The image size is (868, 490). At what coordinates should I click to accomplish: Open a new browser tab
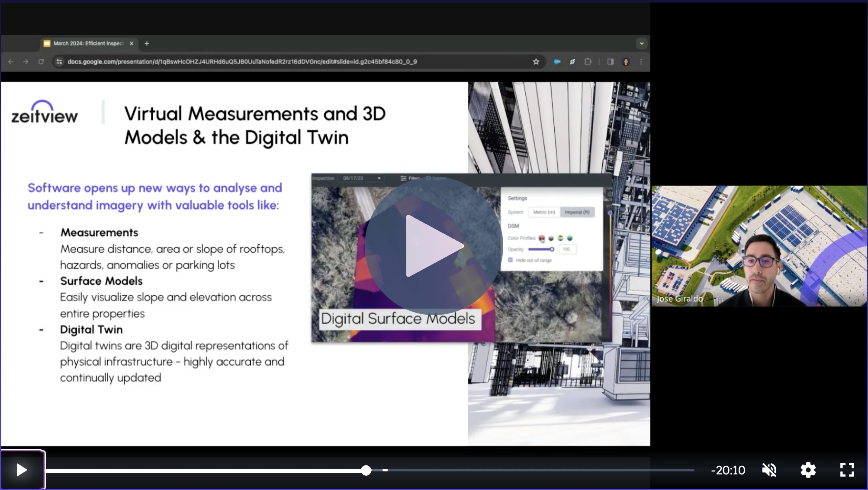tap(147, 43)
